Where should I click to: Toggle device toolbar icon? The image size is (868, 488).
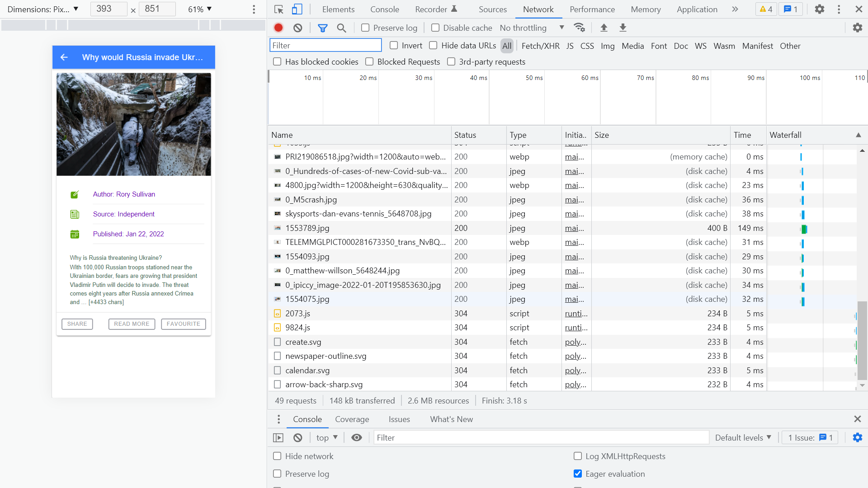point(297,9)
